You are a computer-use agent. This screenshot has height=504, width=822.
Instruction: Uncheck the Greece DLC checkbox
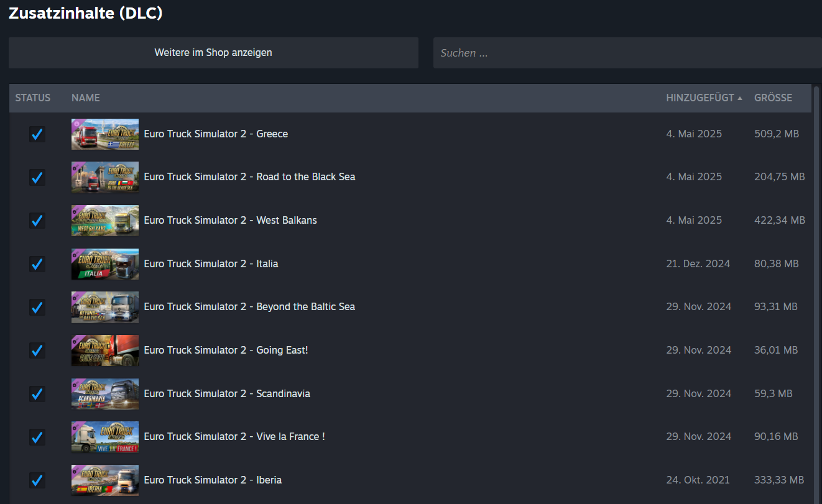coord(37,134)
